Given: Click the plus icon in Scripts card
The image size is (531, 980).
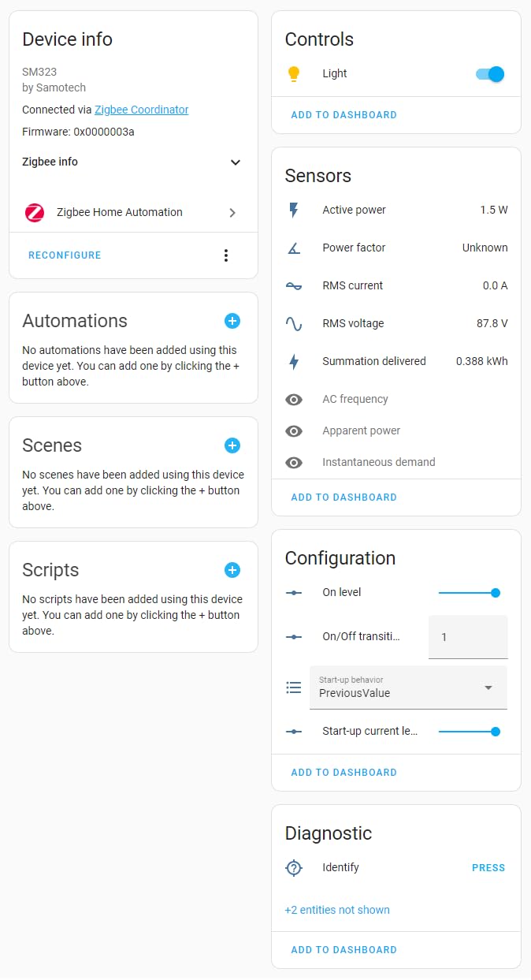Looking at the screenshot, I should click(232, 570).
